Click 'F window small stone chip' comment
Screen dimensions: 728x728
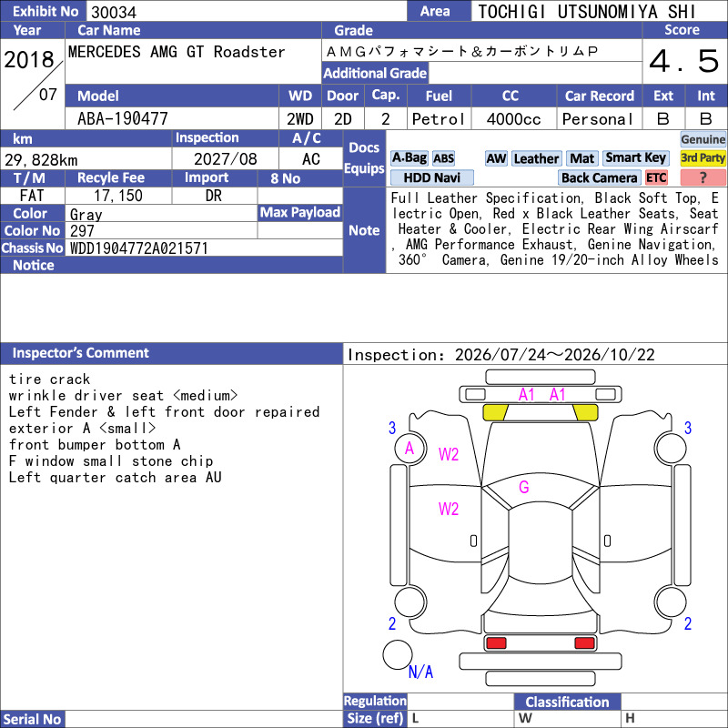coord(111,461)
